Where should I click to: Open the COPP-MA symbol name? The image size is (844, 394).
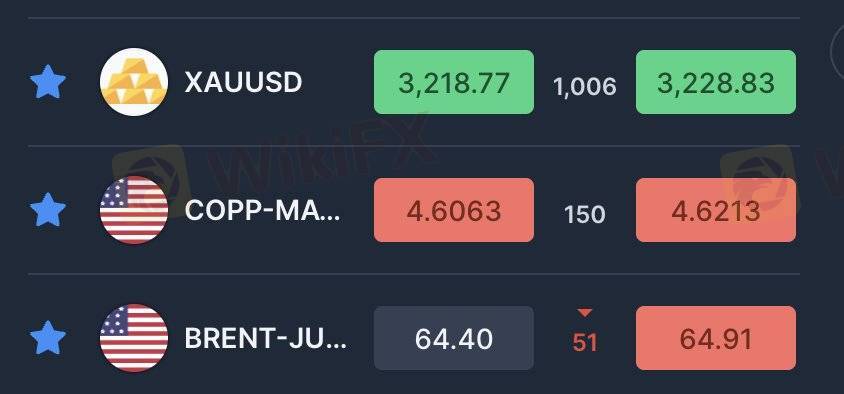coord(263,211)
